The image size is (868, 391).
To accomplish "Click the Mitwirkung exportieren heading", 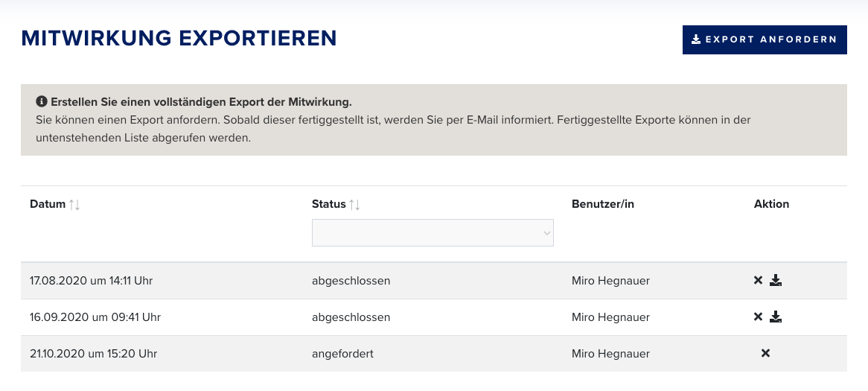I will (x=179, y=38).
